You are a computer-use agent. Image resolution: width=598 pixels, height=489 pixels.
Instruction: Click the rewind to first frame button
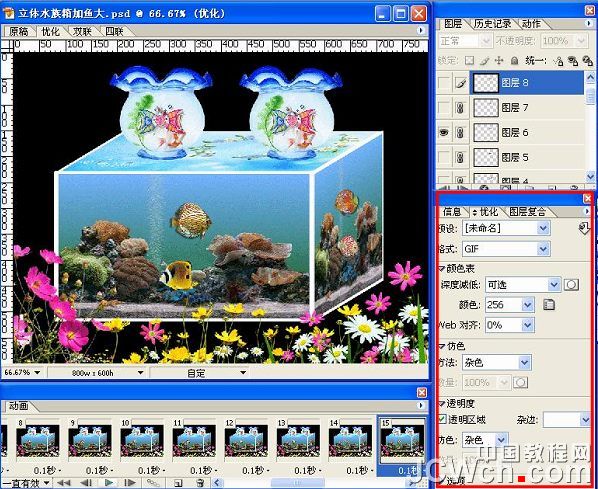pos(64,483)
